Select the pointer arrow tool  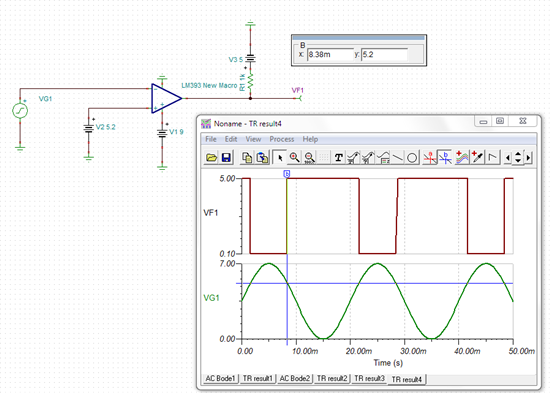click(x=280, y=158)
